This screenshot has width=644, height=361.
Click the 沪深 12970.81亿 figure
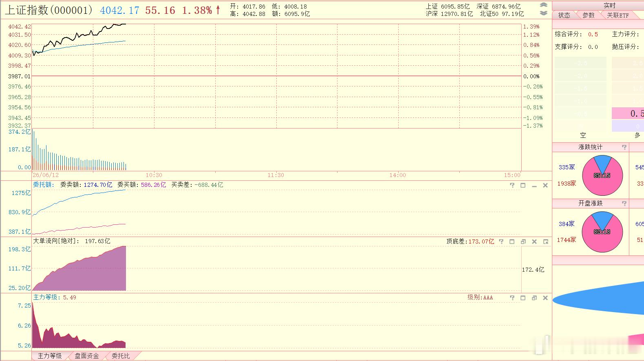(449, 14)
